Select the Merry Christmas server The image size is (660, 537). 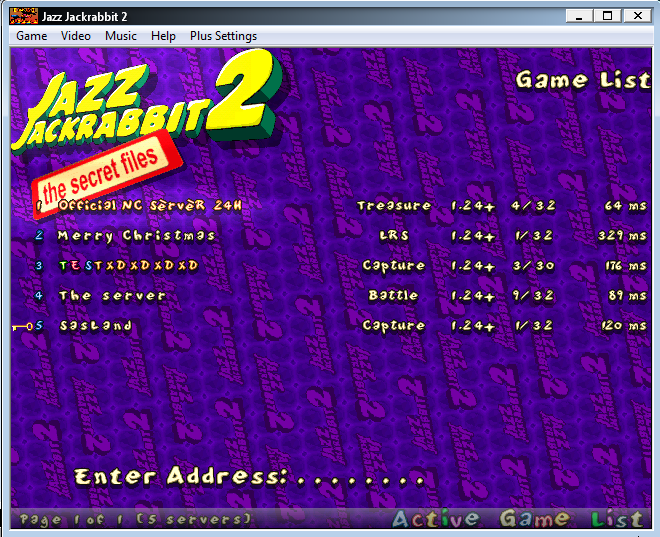(x=136, y=236)
